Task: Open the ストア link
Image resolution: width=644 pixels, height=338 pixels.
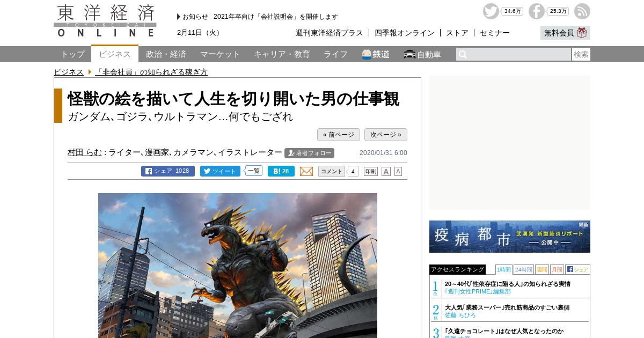Action: (x=457, y=33)
